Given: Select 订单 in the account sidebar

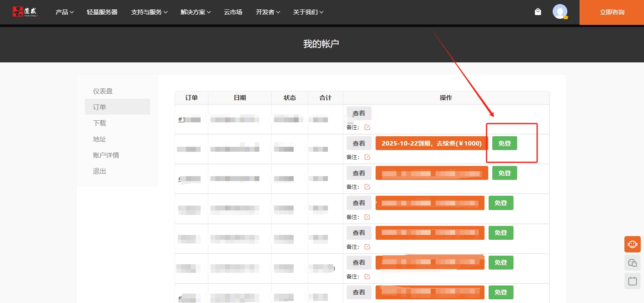Looking at the screenshot, I should 117,107.
